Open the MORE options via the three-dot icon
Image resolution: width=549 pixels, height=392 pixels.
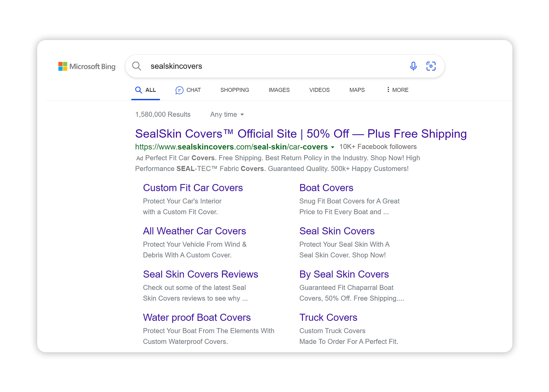(x=388, y=90)
